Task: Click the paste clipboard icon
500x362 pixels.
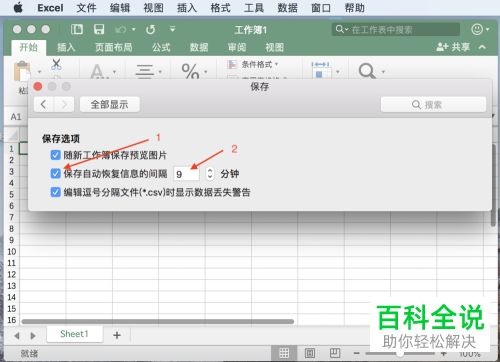Action: click(23, 71)
